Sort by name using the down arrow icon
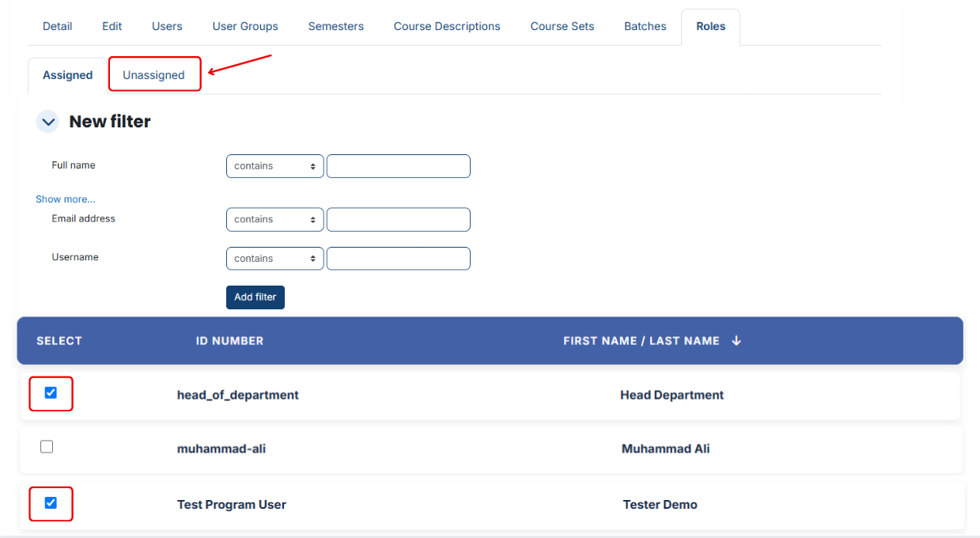The height and width of the screenshot is (538, 980). 736,341
